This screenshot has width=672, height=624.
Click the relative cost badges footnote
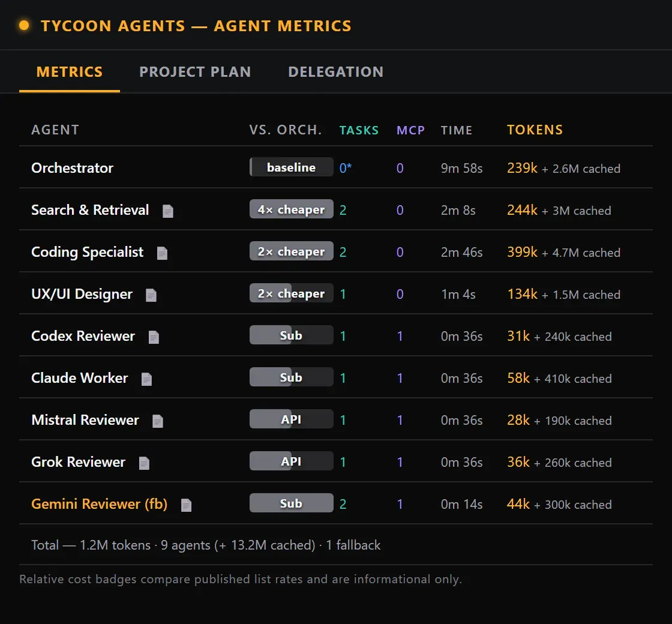(x=241, y=579)
